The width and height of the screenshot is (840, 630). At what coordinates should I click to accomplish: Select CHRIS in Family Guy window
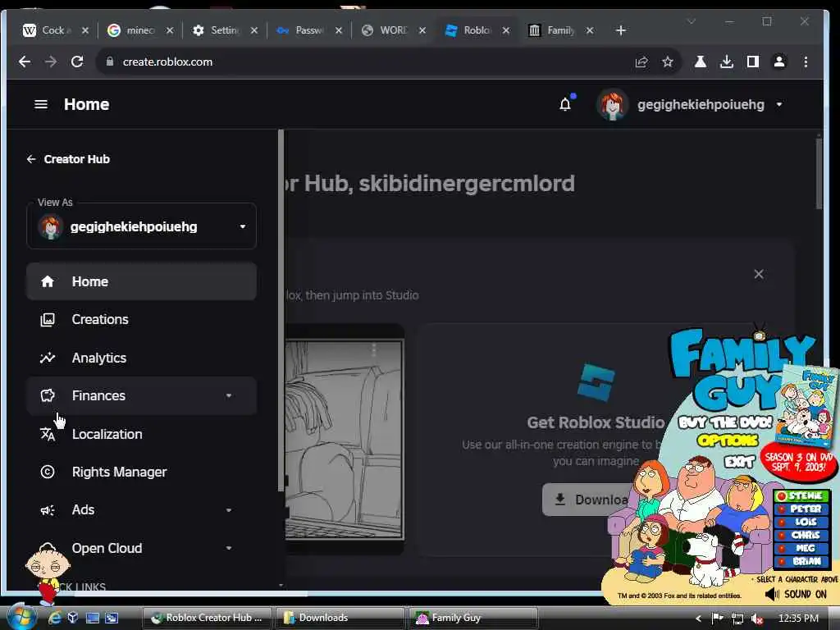pyautogui.click(x=801, y=535)
